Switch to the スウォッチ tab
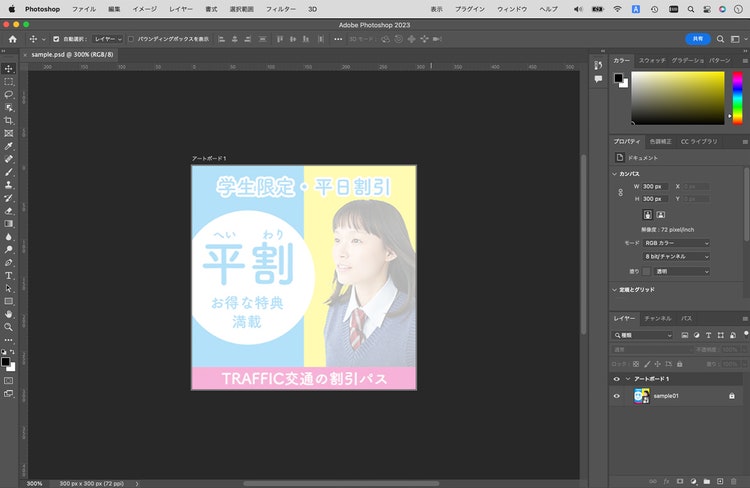 click(652, 61)
